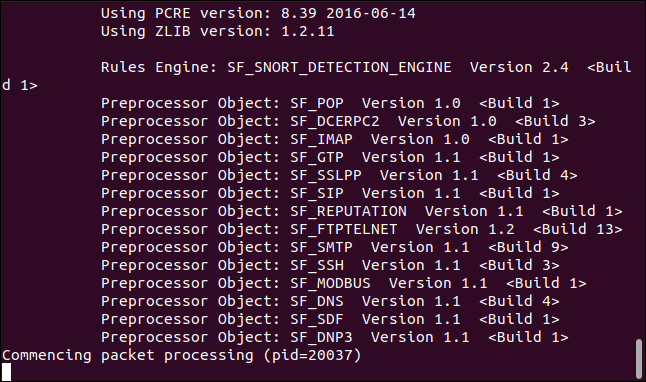This screenshot has height=382, width=646.
Task: Click the 'Commencing packet processing' line
Action: (181, 355)
